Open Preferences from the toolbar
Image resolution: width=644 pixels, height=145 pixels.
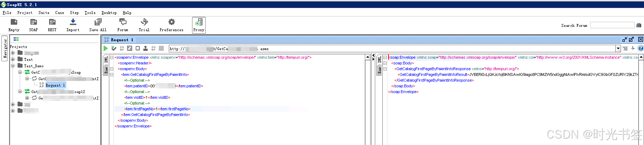pyautogui.click(x=171, y=25)
